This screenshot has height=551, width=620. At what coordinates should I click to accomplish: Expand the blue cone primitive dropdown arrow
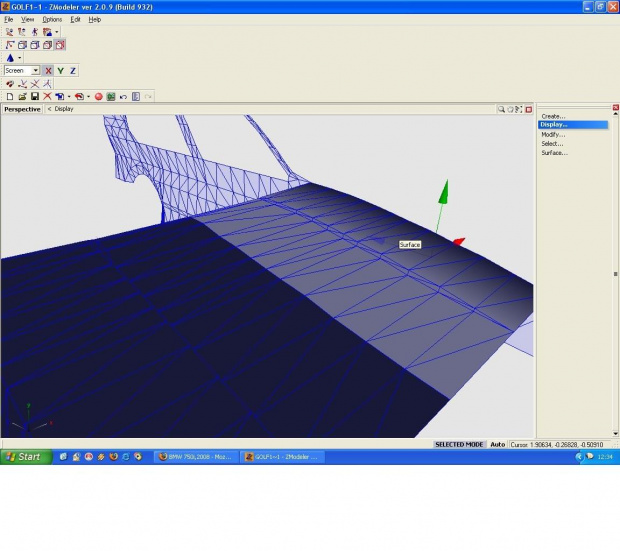pyautogui.click(x=19, y=58)
